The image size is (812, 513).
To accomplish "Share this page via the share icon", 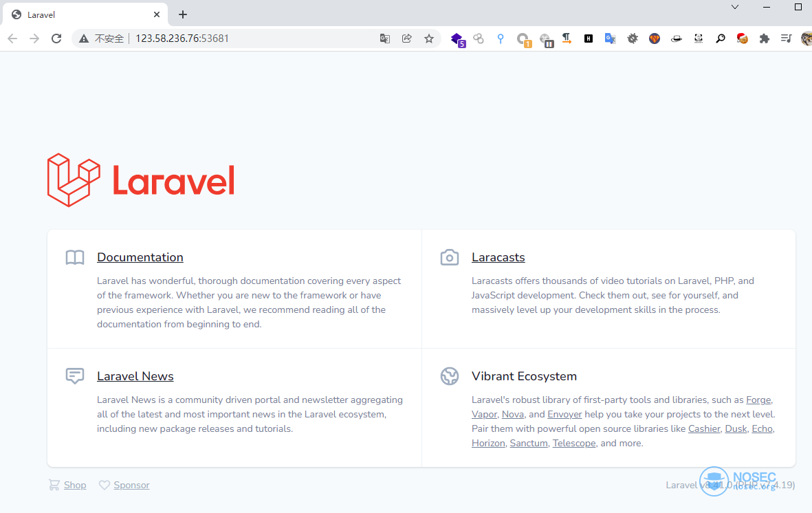I will [x=407, y=39].
